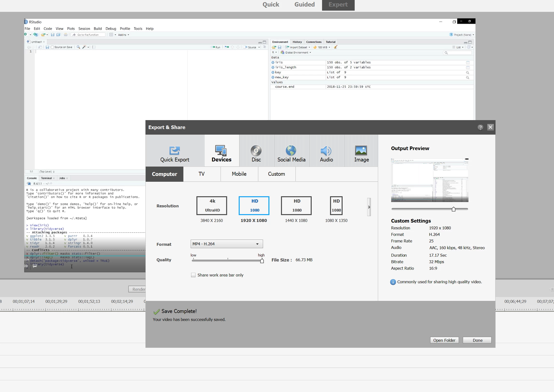Switch to the Mobile tab
The width and height of the screenshot is (554, 392).
tap(239, 174)
